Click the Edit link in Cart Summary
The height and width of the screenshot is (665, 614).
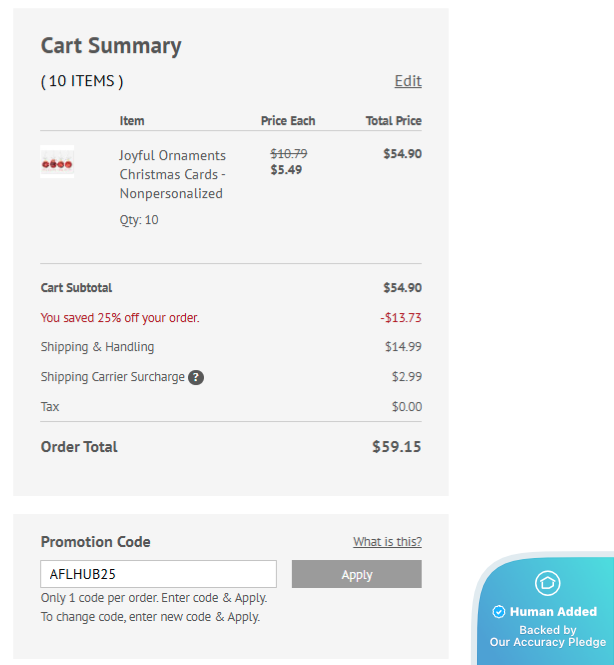coord(408,81)
